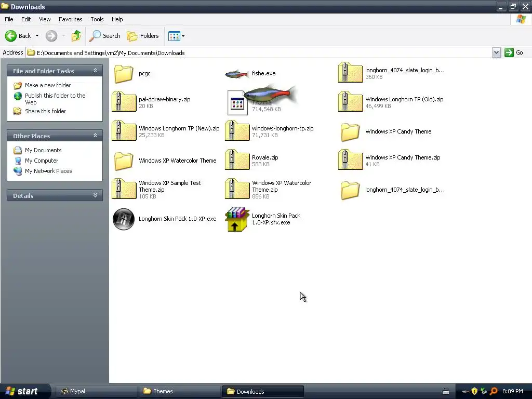Select the Windows Longhorn TP (New).zip icon

tap(124, 131)
